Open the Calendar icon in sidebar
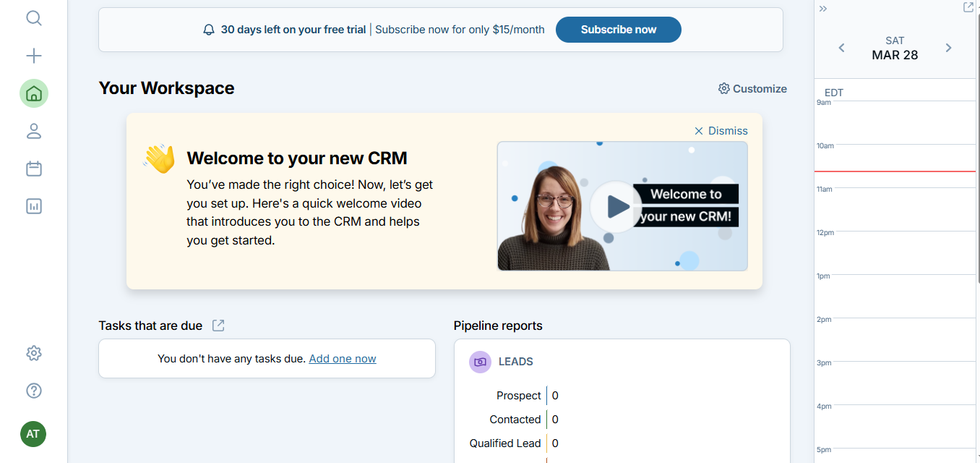This screenshot has height=463, width=980. click(x=34, y=169)
